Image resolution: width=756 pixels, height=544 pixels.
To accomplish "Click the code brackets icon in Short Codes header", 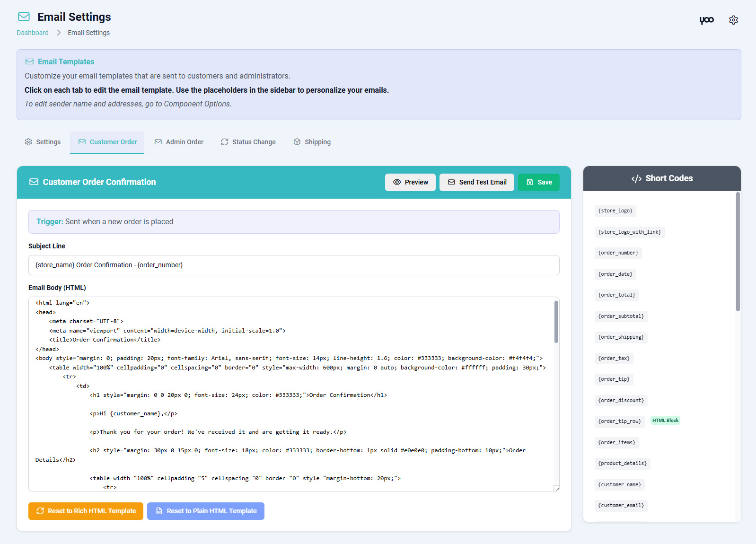I will click(x=636, y=179).
